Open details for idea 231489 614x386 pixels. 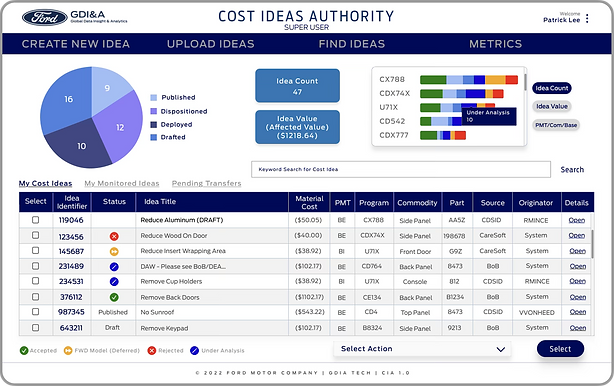click(x=578, y=266)
